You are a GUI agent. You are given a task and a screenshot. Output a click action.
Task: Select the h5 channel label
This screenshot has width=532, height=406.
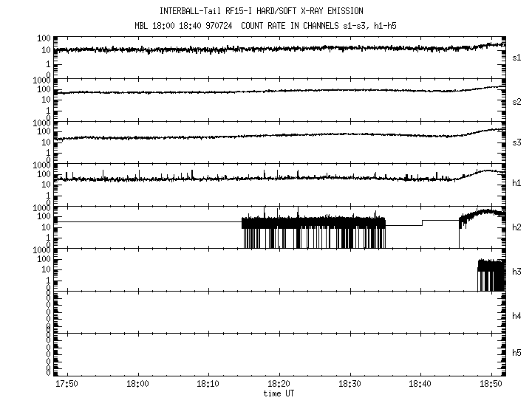[517, 354]
